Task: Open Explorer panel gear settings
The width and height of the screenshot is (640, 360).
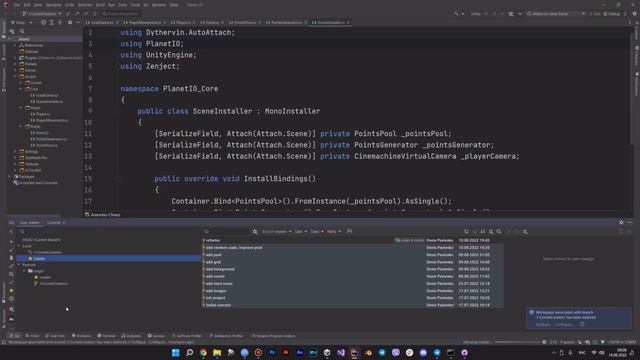Action: point(70,22)
